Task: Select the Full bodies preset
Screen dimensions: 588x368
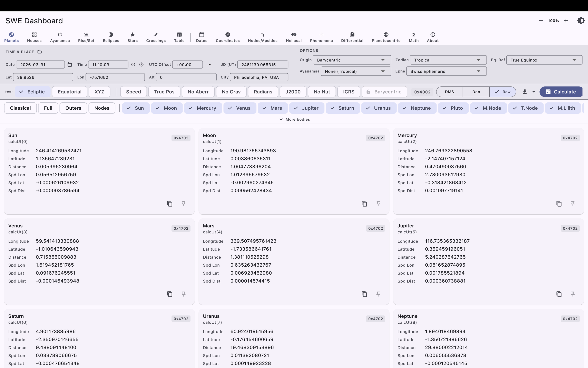Action: coord(48,108)
